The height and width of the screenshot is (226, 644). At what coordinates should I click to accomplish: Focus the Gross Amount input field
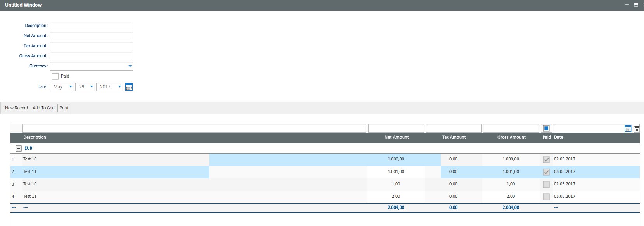coord(92,56)
